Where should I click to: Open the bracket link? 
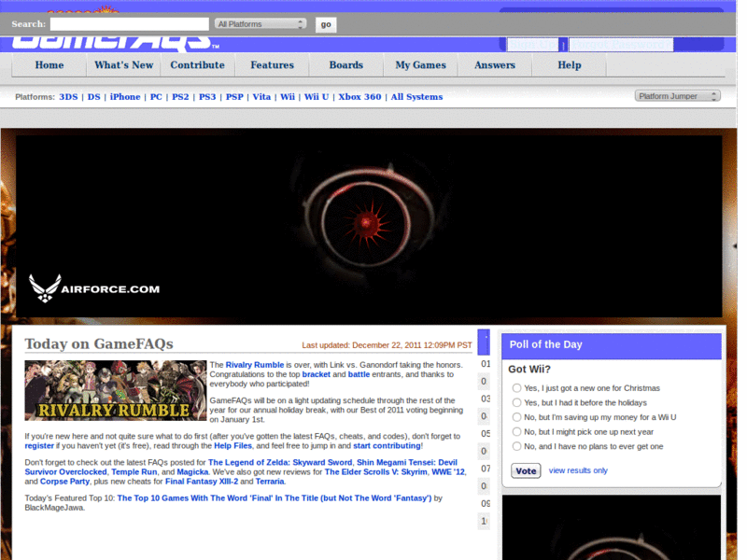tap(316, 374)
